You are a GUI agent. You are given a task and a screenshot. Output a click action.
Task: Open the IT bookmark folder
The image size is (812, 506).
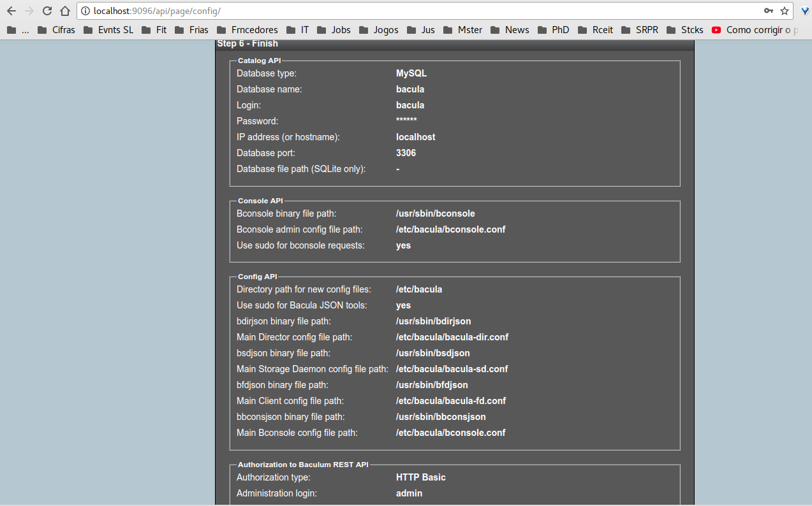pyautogui.click(x=298, y=30)
